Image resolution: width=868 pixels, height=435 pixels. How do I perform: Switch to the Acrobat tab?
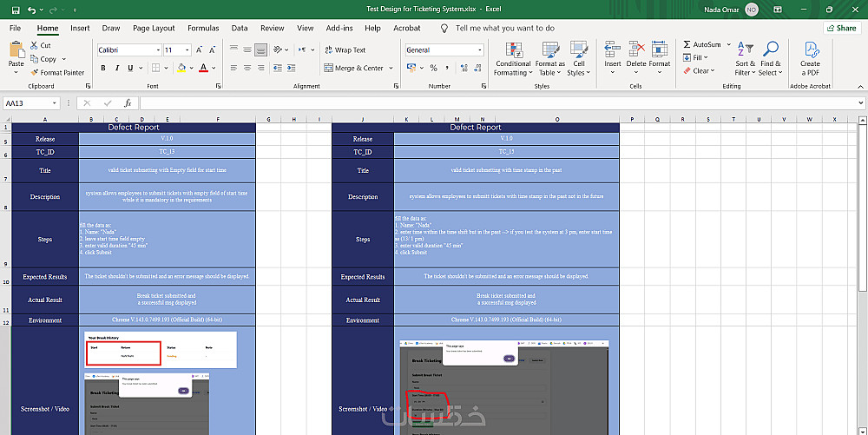pos(406,28)
